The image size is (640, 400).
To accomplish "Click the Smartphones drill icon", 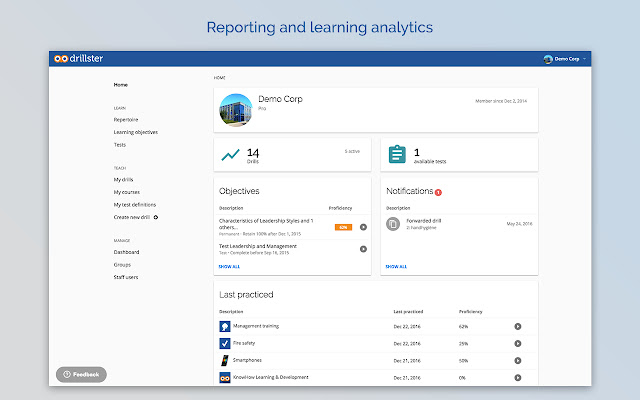I will pyautogui.click(x=224, y=360).
